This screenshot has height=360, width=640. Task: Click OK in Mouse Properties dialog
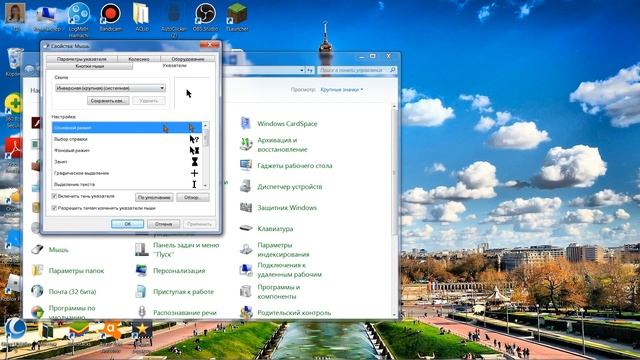127,224
